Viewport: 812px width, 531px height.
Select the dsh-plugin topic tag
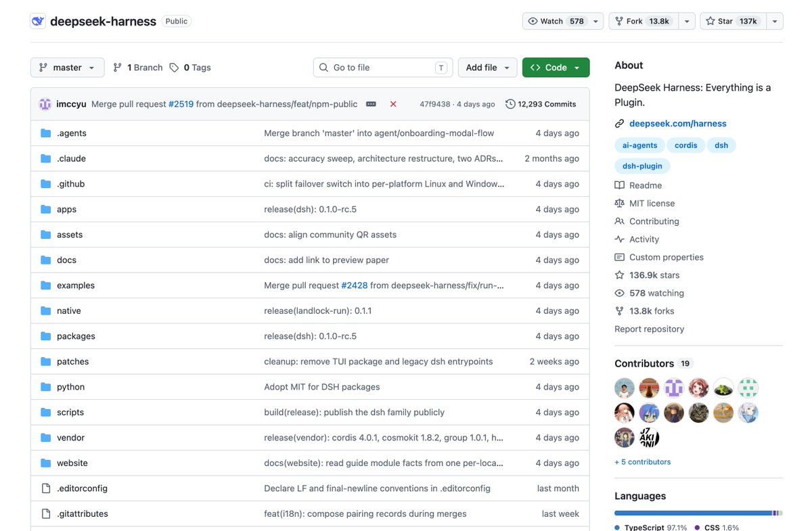(x=642, y=166)
